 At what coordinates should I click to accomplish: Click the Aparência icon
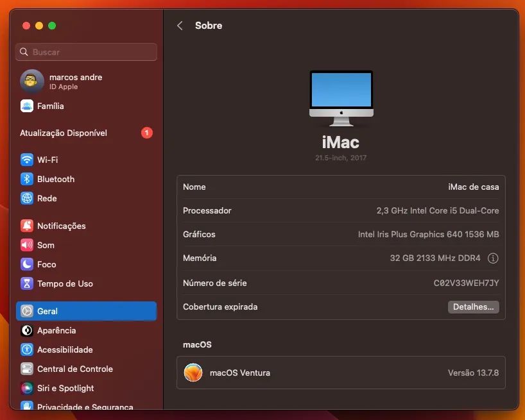[27, 330]
